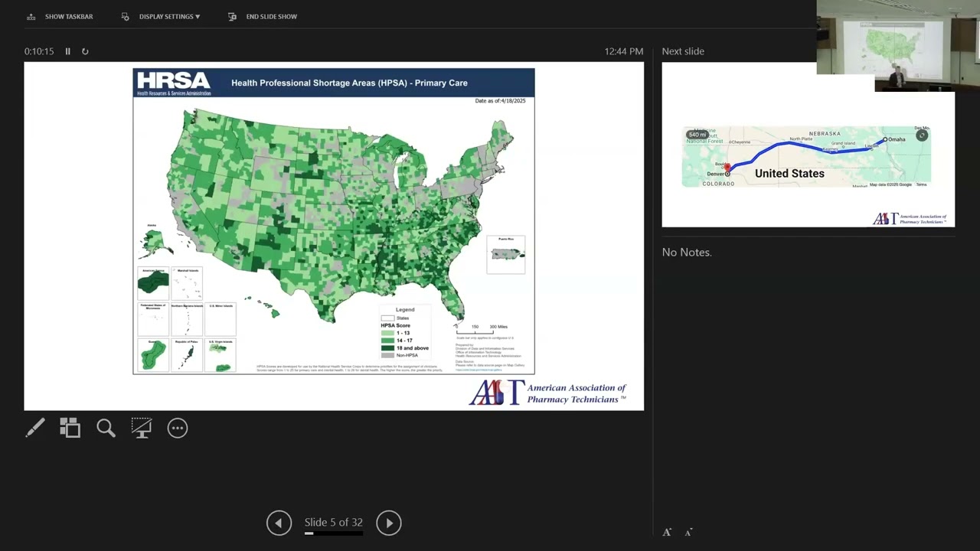980x551 pixels.
Task: Click END SLIDE SHOW text button
Action: [x=271, y=16]
